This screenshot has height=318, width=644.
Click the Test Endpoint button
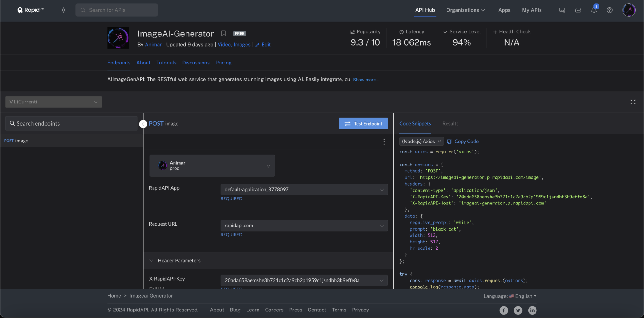(x=363, y=123)
